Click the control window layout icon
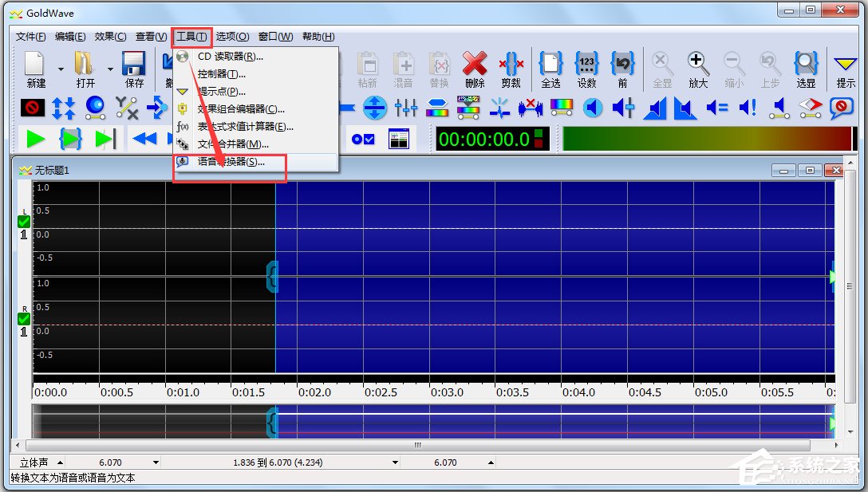868x492 pixels. tap(399, 139)
